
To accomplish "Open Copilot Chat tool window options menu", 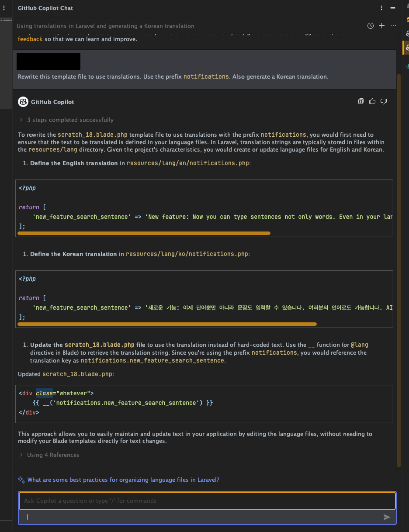I will [381, 8].
